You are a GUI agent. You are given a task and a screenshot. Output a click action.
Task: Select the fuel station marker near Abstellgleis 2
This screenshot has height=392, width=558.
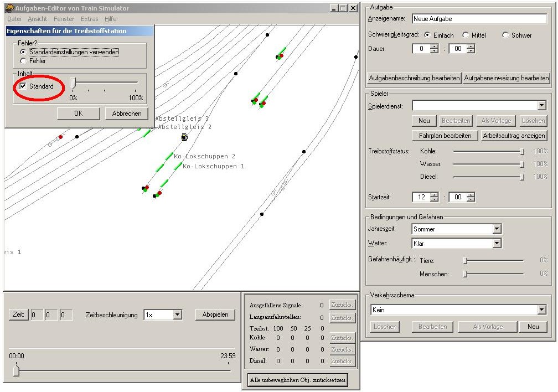pos(184,137)
